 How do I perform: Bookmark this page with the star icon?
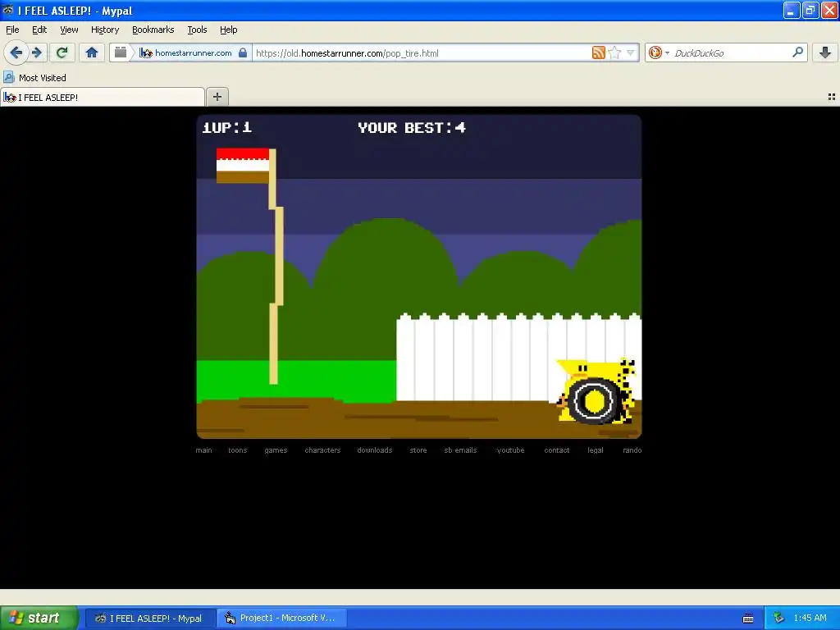coord(614,52)
